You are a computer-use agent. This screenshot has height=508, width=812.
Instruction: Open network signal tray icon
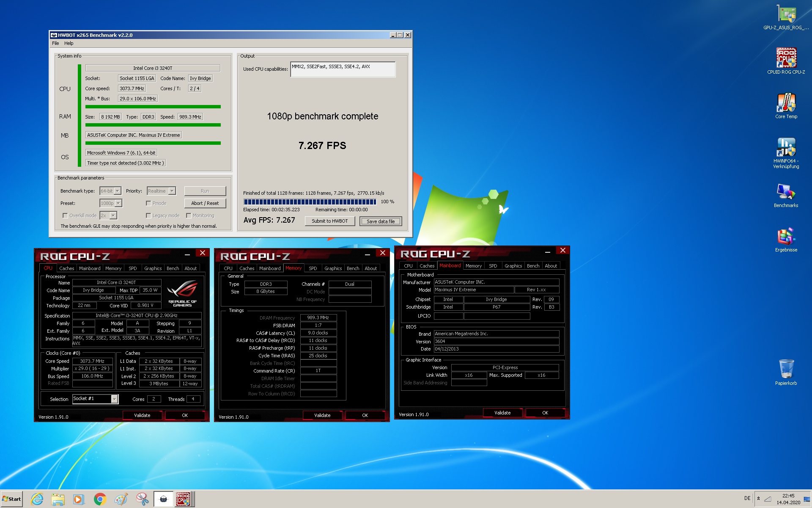point(768,499)
